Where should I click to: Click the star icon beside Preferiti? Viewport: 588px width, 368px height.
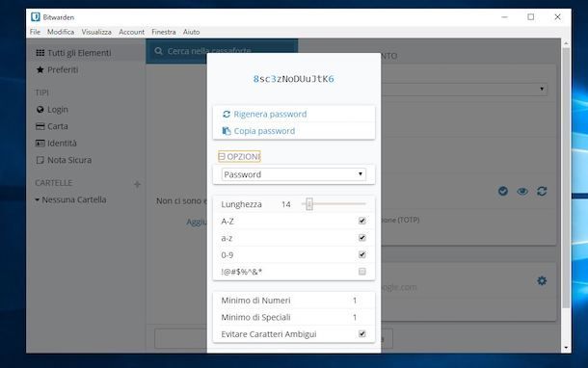tap(40, 69)
